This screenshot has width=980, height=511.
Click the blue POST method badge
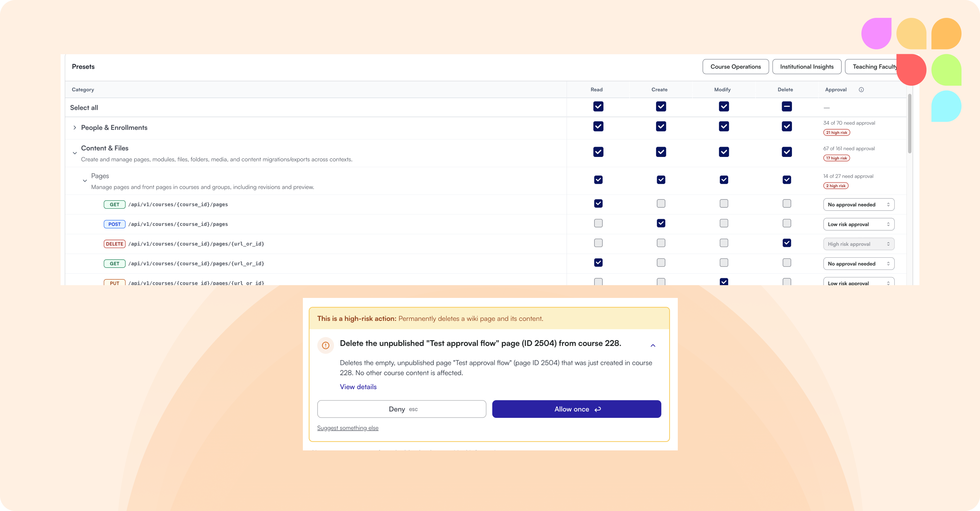[x=114, y=224]
